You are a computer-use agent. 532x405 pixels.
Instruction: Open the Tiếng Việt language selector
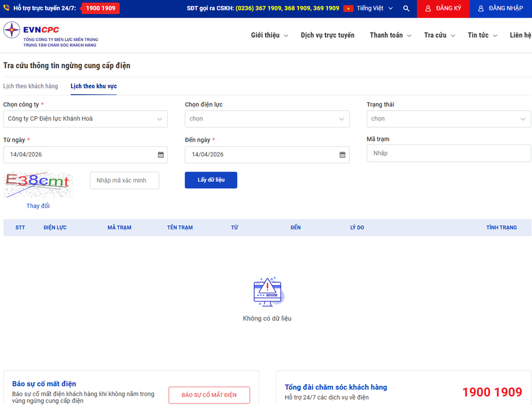(x=375, y=9)
